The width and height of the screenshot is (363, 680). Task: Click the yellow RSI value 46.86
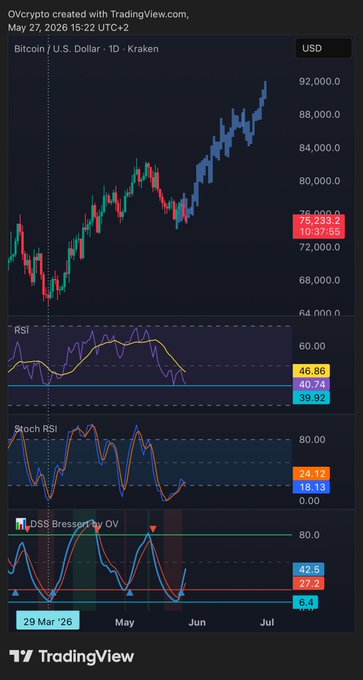(311, 371)
